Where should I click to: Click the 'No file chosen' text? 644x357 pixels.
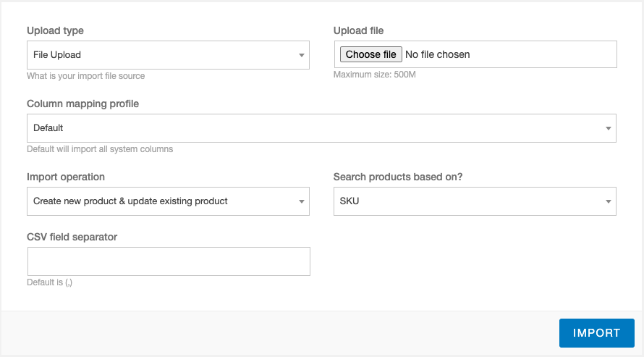tap(437, 54)
